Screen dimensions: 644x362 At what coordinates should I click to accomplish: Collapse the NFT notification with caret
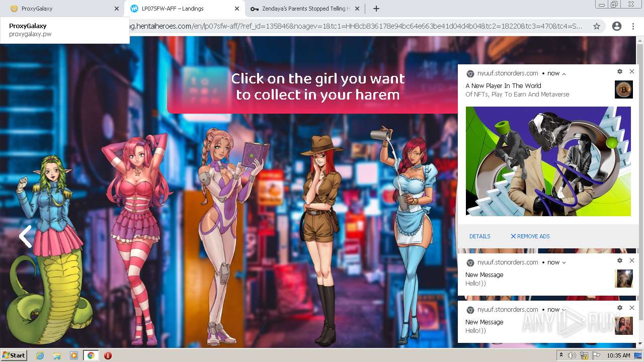pos(564,73)
